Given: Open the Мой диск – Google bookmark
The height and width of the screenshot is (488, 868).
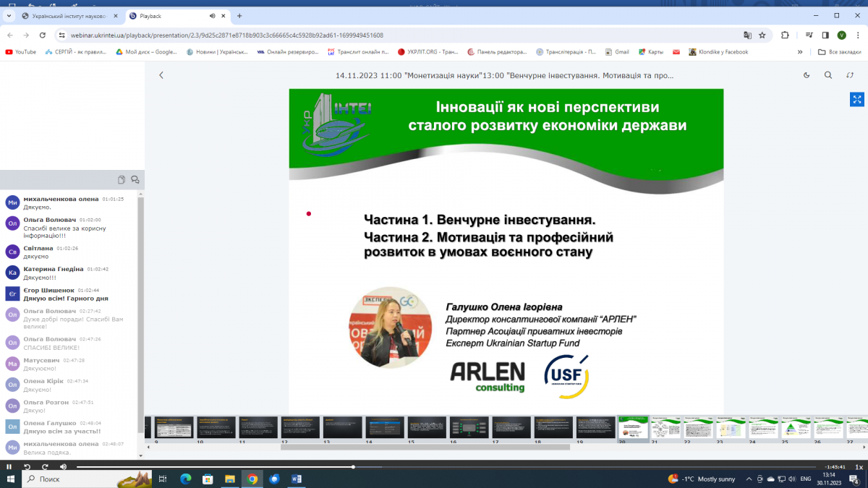Looking at the screenshot, I should point(146,52).
